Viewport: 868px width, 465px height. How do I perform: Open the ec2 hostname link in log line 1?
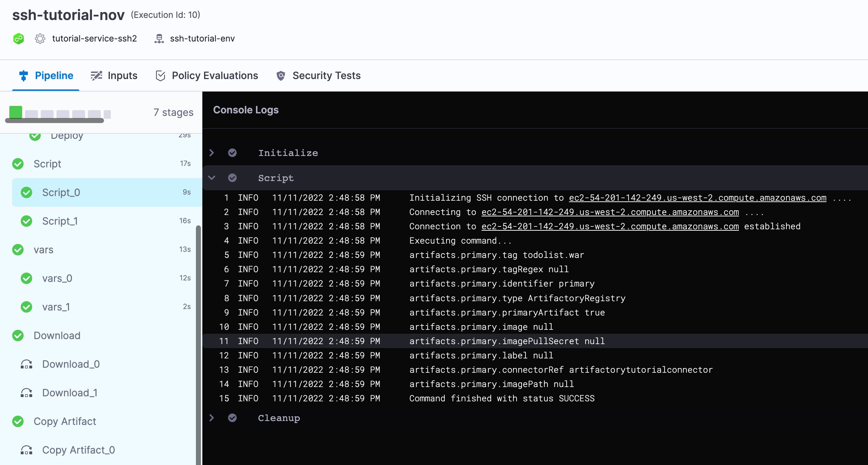(697, 198)
